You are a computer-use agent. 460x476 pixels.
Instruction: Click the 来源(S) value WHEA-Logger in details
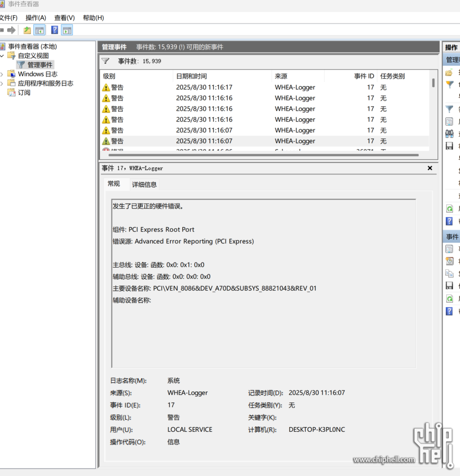187,393
